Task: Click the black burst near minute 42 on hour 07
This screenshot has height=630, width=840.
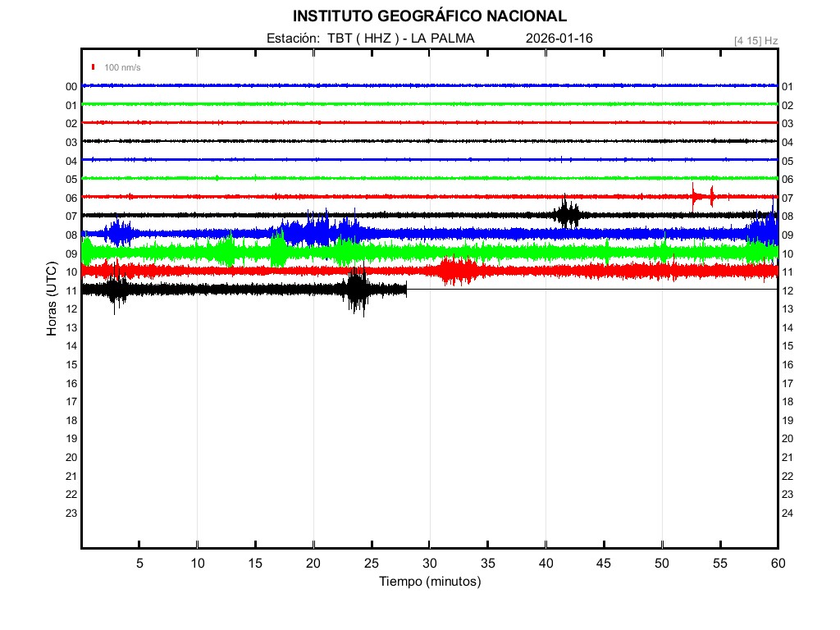Action: (566, 214)
